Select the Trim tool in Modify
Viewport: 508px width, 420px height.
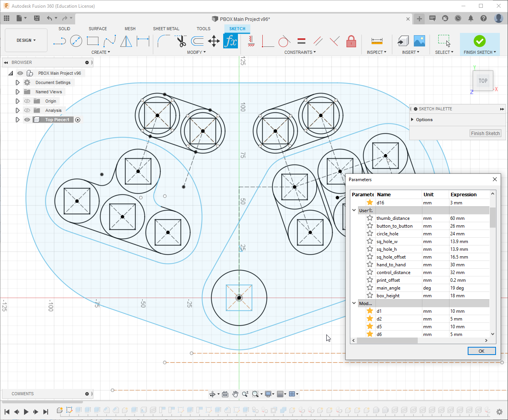point(181,41)
